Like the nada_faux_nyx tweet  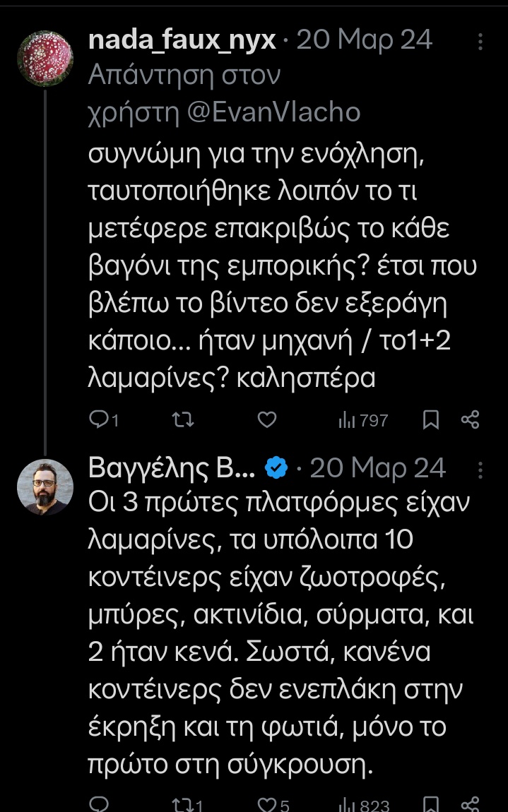267,419
